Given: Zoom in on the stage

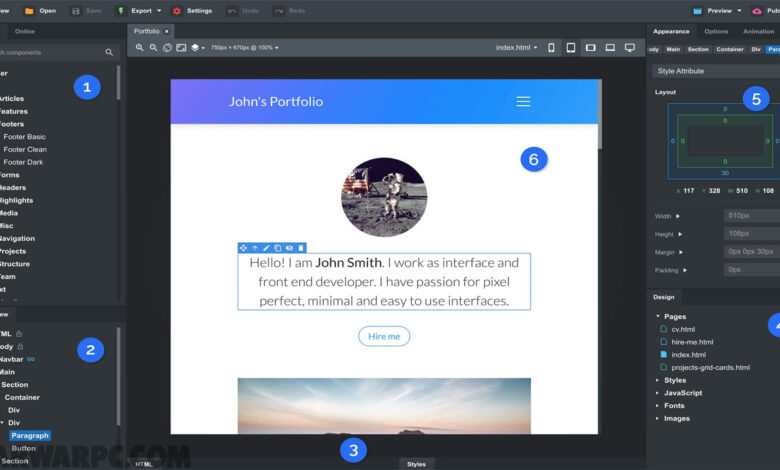Looking at the screenshot, I should (140, 48).
